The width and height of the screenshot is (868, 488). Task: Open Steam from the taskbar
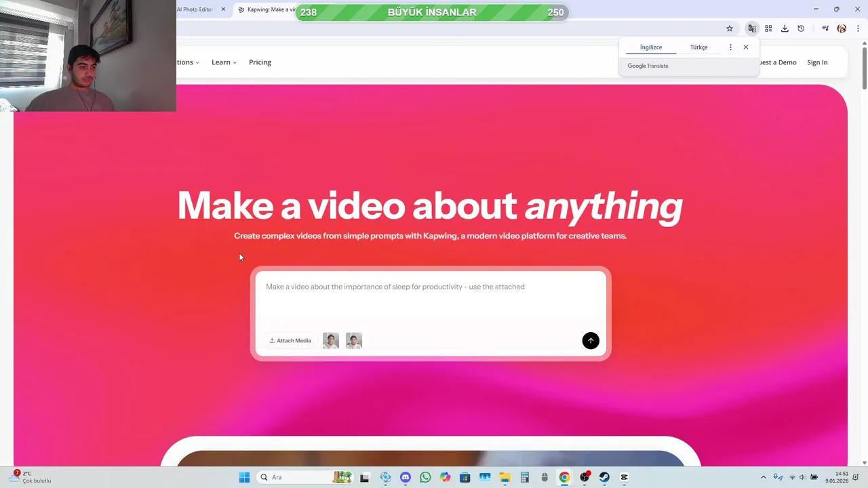point(604,477)
